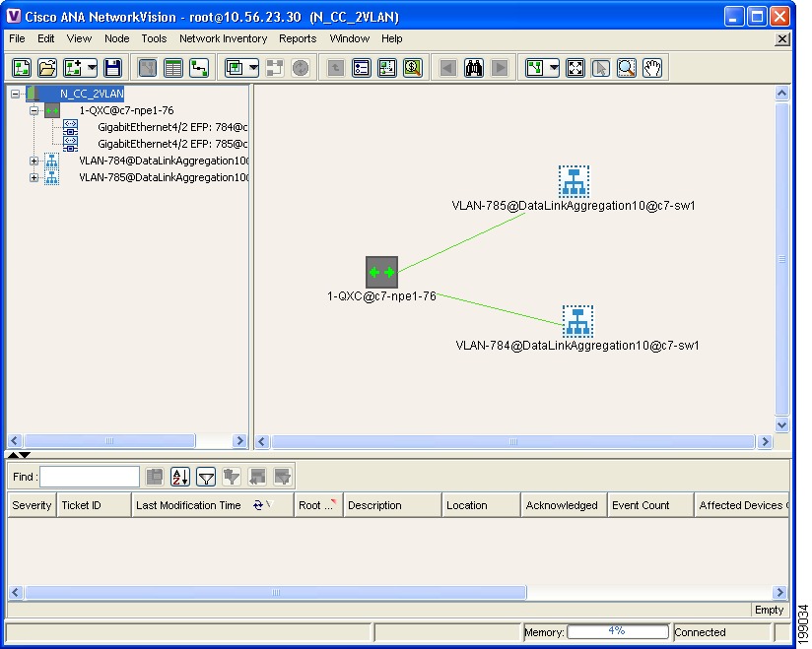Viewport: 812px width, 649px height.
Task: Select N_CC_2VLAN in the tree
Action: (92, 94)
